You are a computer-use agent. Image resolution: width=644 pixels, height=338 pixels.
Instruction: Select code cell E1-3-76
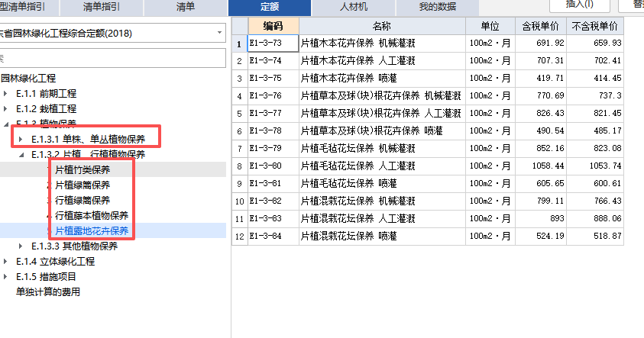[273, 95]
